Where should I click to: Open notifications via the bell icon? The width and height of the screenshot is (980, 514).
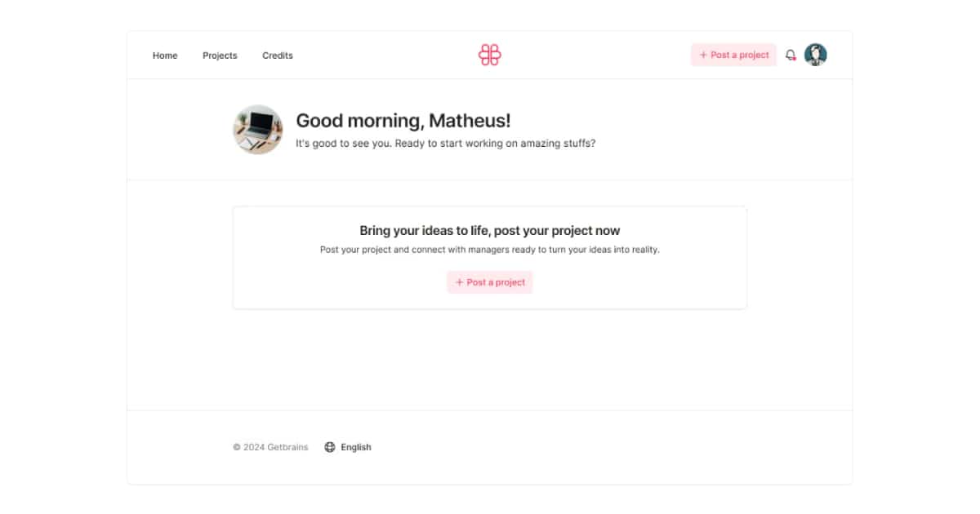[790, 55]
